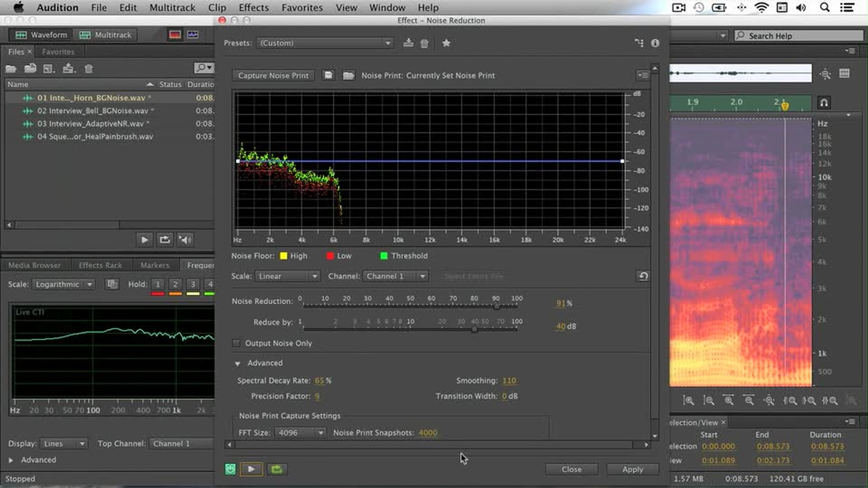Select the Effects menu in menu bar
868x488 pixels.
253,7
